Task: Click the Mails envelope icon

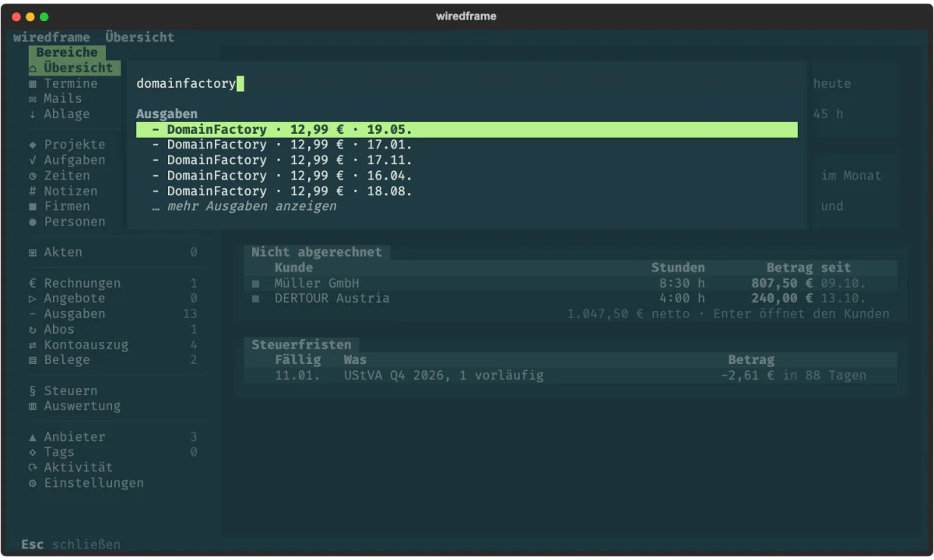Action: 33,99
